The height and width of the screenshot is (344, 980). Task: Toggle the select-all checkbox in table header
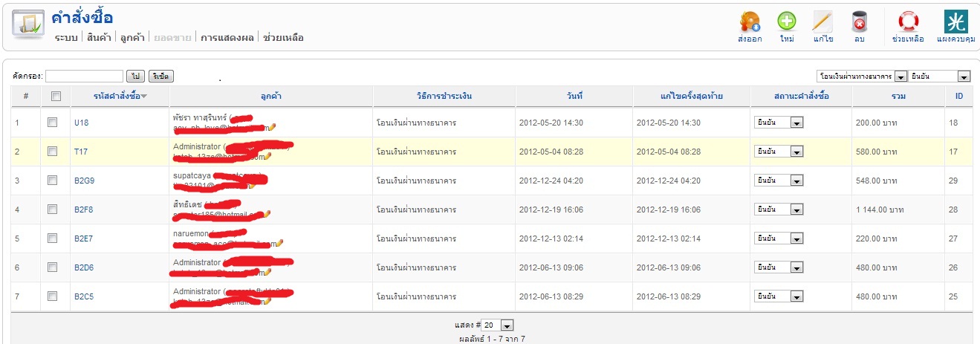point(55,96)
